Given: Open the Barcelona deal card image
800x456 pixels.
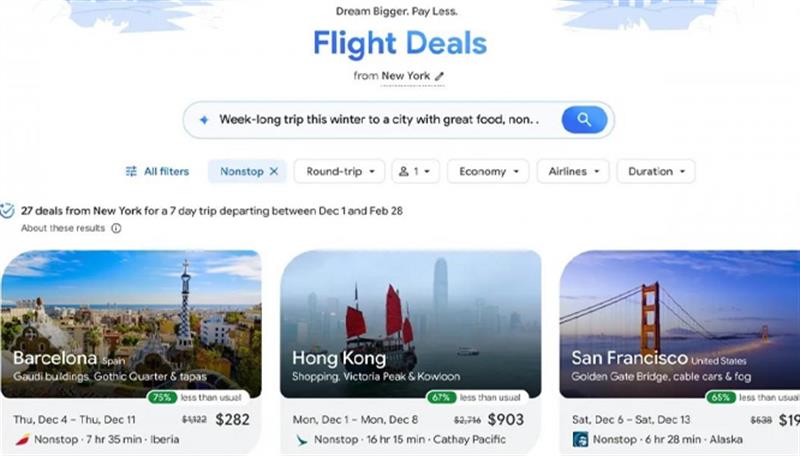Looking at the screenshot, I should coord(131,324).
